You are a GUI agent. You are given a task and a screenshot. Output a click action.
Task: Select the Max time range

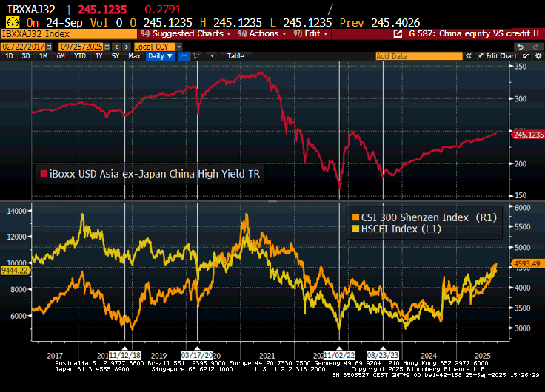(x=134, y=56)
